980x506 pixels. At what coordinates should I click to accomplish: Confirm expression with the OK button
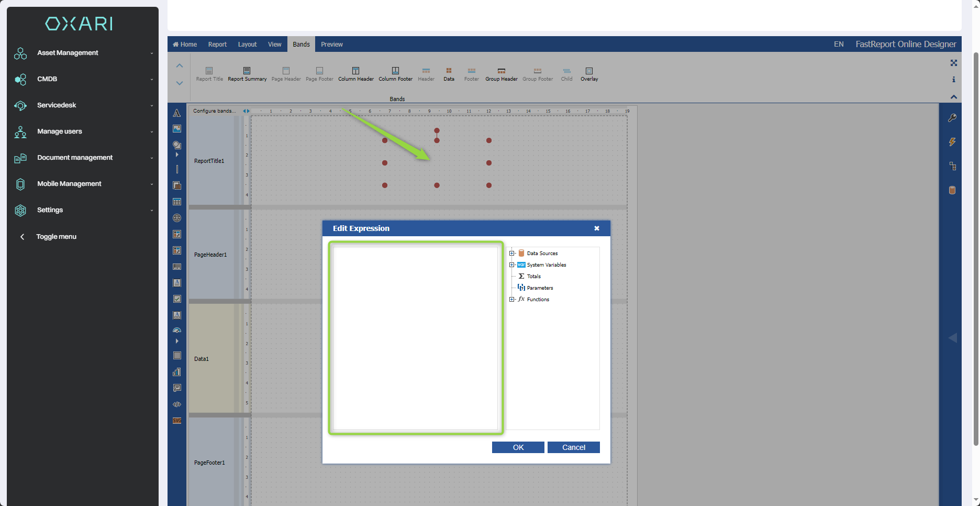[x=518, y=447]
